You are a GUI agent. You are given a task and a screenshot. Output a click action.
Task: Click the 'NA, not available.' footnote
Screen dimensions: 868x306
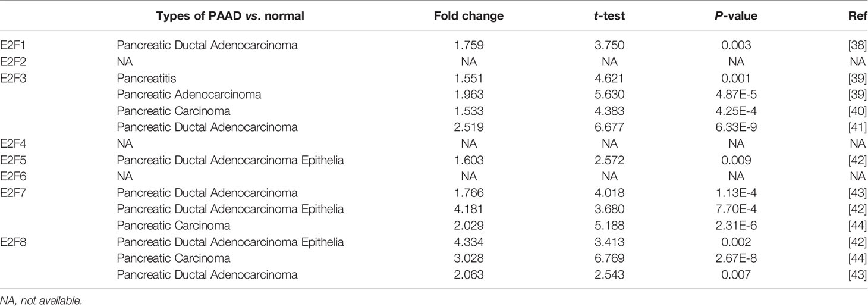pos(41,301)
